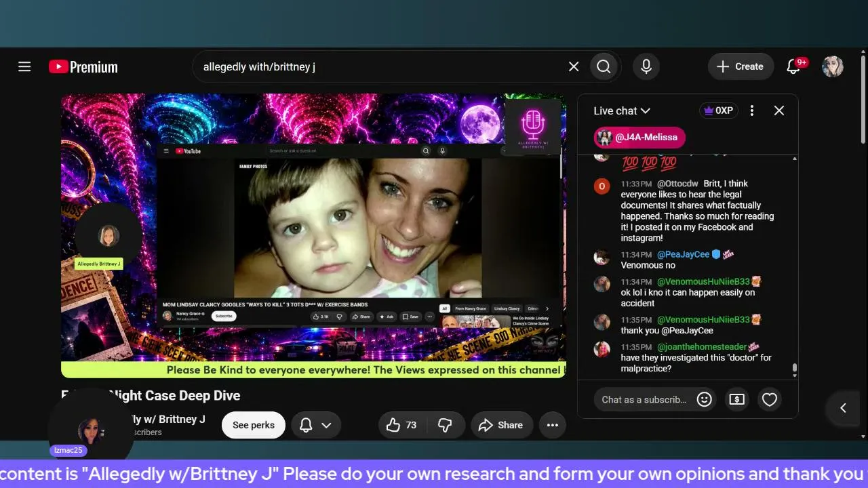Click the livestream video player

[313, 235]
